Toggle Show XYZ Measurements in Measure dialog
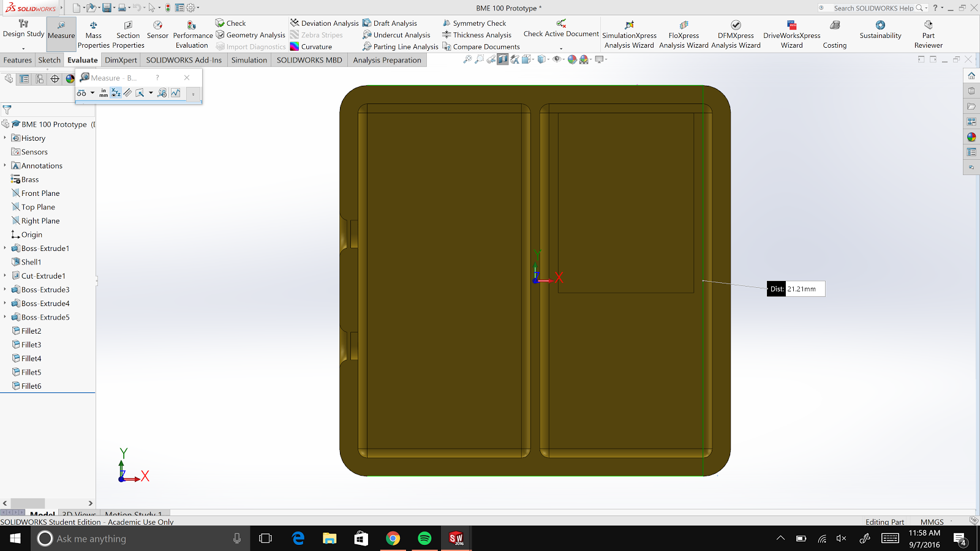980x551 pixels. [116, 93]
